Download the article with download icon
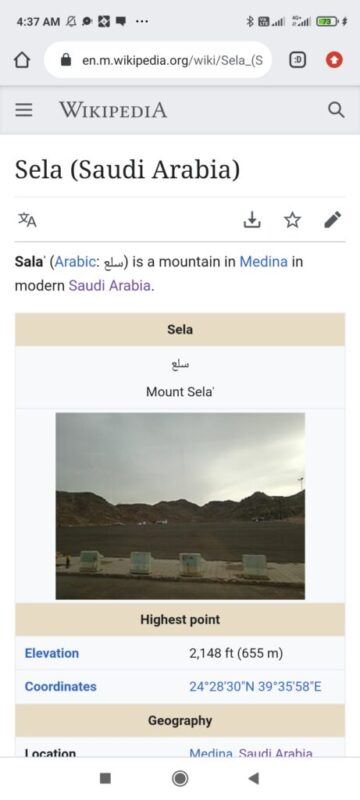 click(252, 220)
